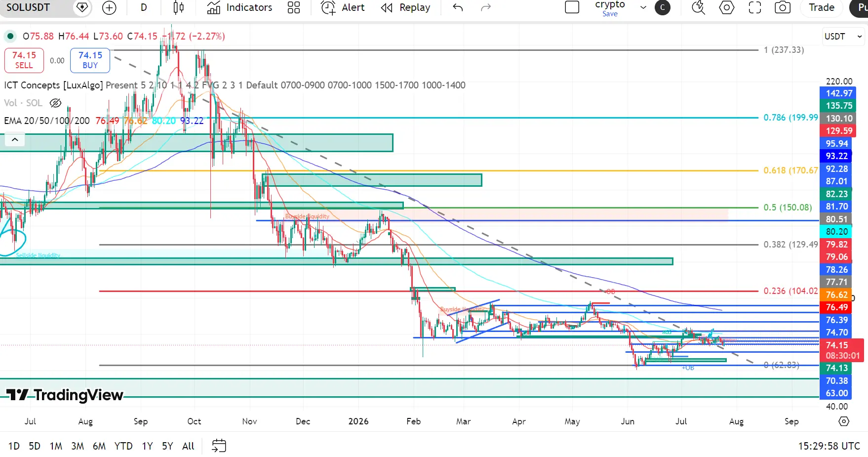Redo the last chart action
Viewport: 868px width, 457px height.
486,7
